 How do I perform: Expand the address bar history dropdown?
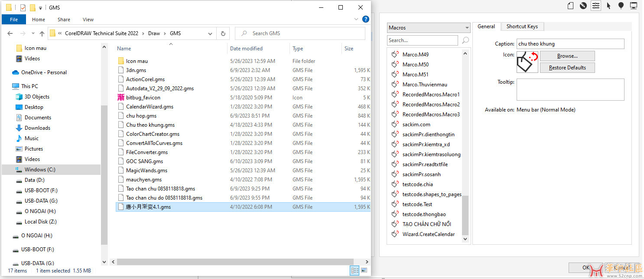click(210, 33)
